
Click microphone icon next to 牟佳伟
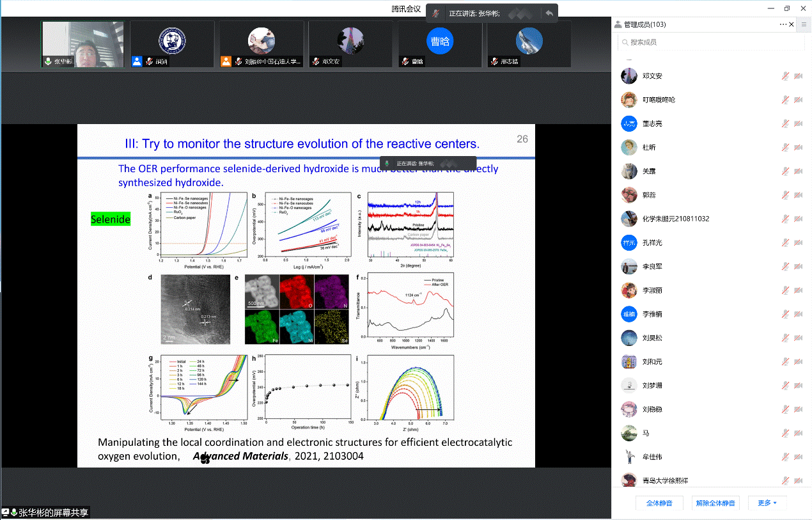(785, 457)
